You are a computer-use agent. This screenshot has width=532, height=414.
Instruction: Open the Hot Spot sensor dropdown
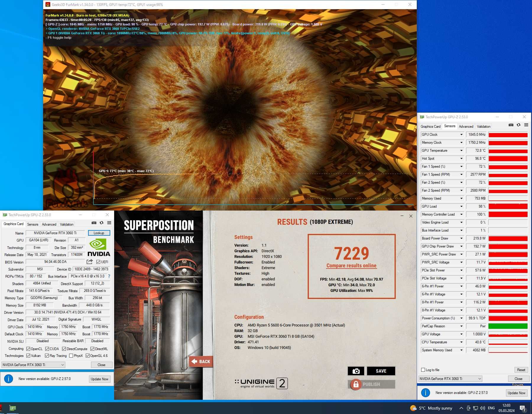[461, 159]
